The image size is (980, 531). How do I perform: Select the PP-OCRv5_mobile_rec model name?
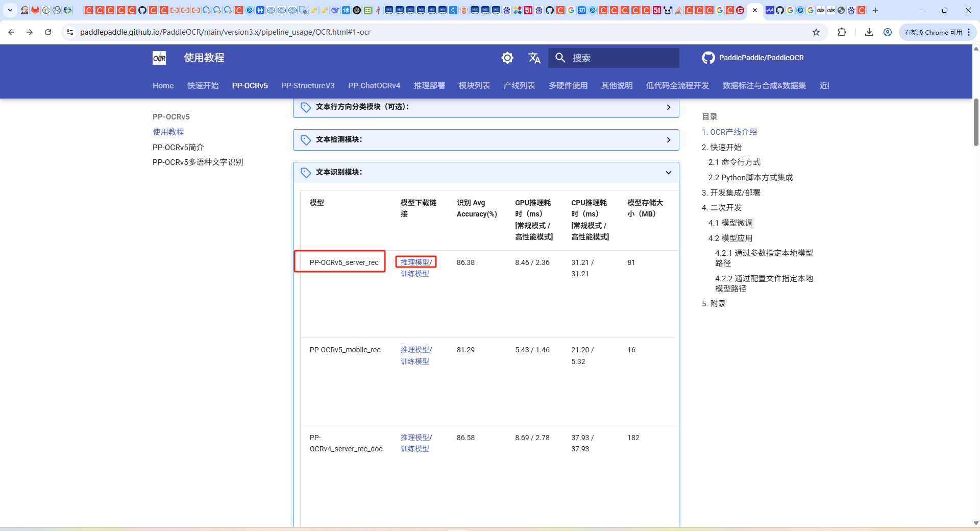point(345,350)
